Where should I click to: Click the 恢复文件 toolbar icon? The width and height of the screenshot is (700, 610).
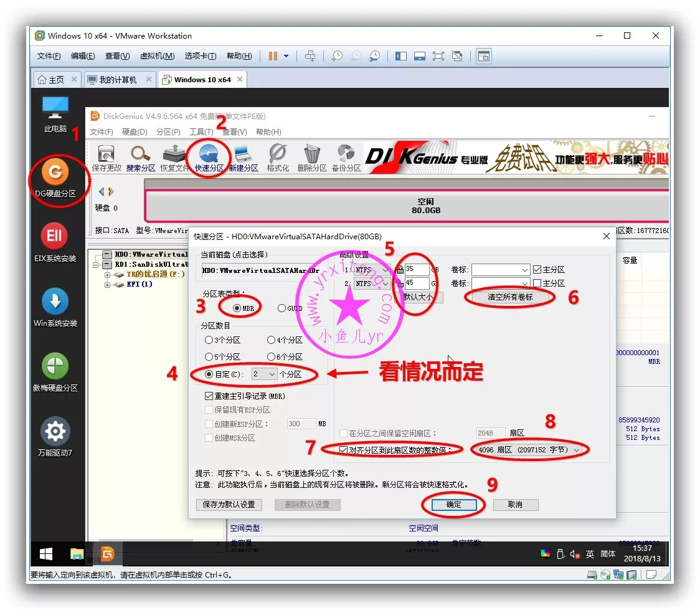(174, 158)
